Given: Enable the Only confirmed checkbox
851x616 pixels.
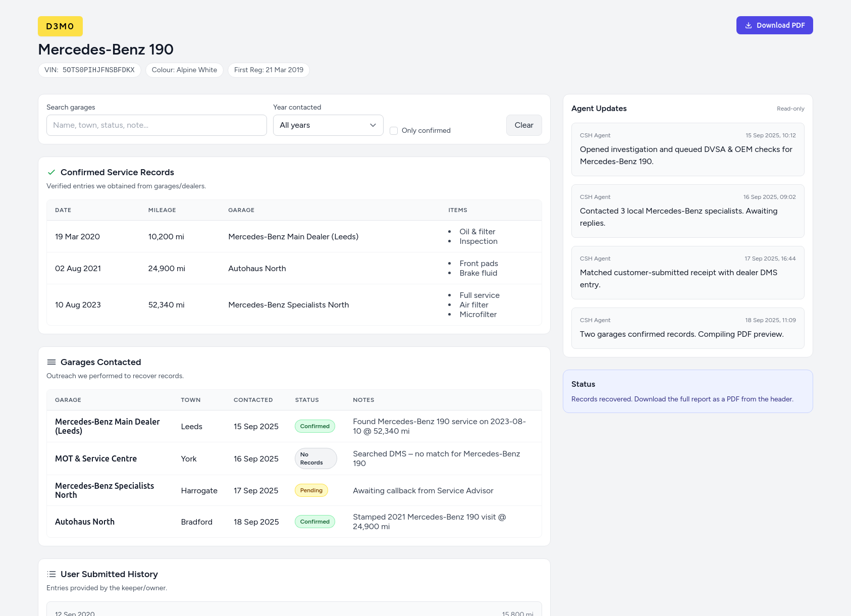Looking at the screenshot, I should pyautogui.click(x=394, y=131).
